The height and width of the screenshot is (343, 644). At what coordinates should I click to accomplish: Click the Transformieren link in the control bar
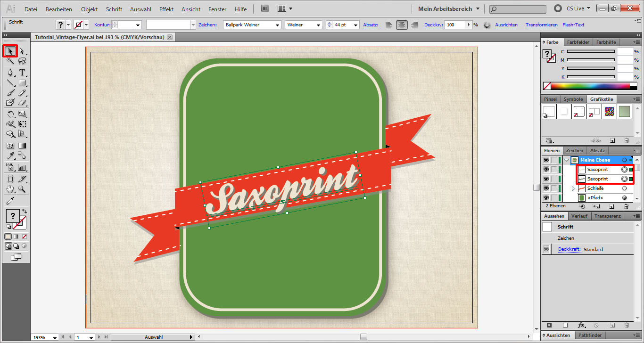click(541, 25)
